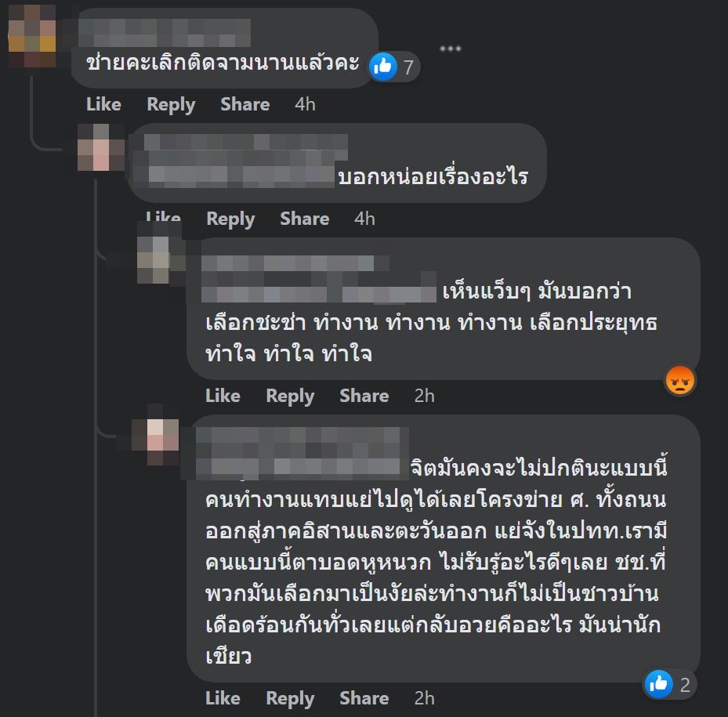Click the angry reaction emoji icon
Screen dimensions: 728x717
[x=680, y=380]
